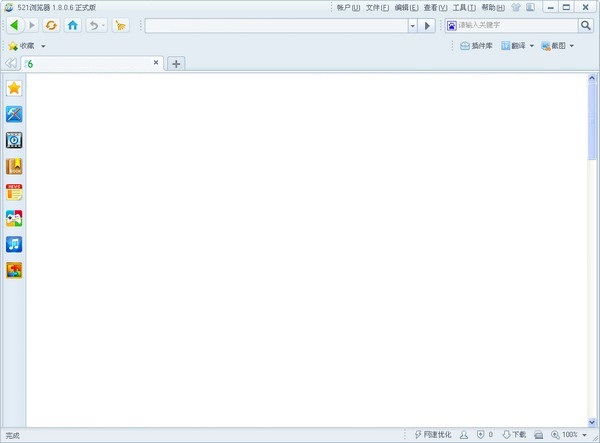Go back with the green back arrow
Screen dimensions: 600x443
(14, 26)
